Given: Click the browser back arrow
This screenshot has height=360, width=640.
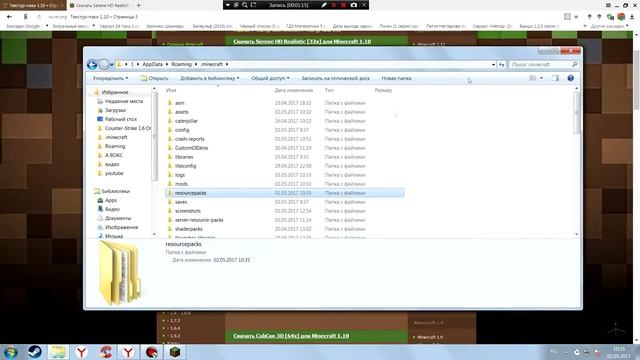Looking at the screenshot, I should 9,17.
